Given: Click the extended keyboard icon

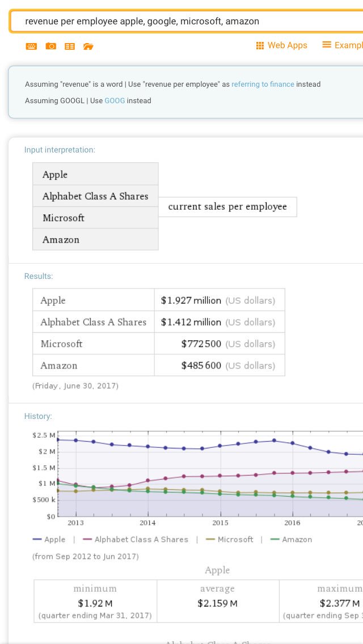Looking at the screenshot, I should tap(31, 46).
